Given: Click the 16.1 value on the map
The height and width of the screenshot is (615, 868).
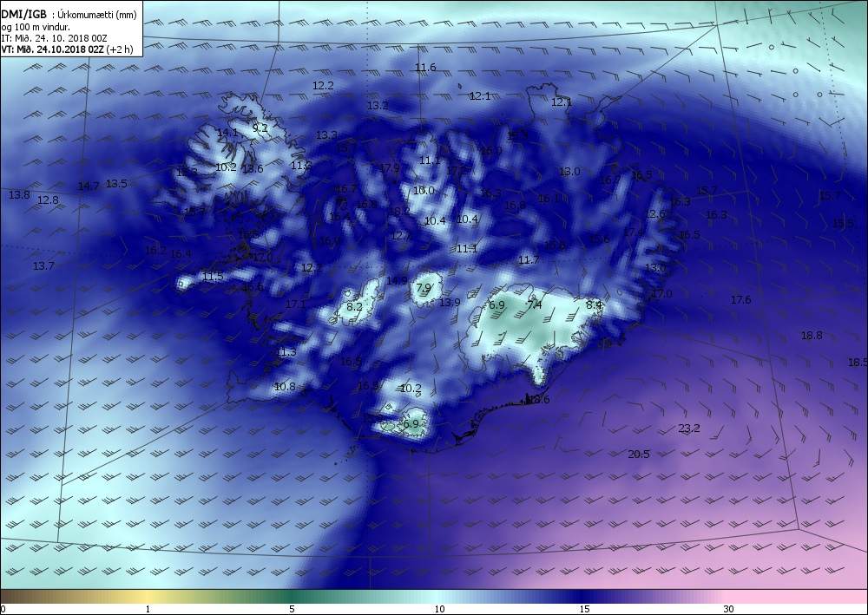Looking at the screenshot, I should (x=549, y=199).
